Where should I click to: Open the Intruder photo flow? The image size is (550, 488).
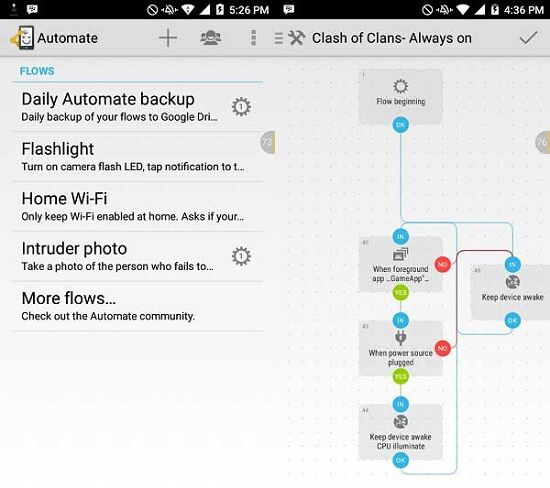click(x=138, y=256)
